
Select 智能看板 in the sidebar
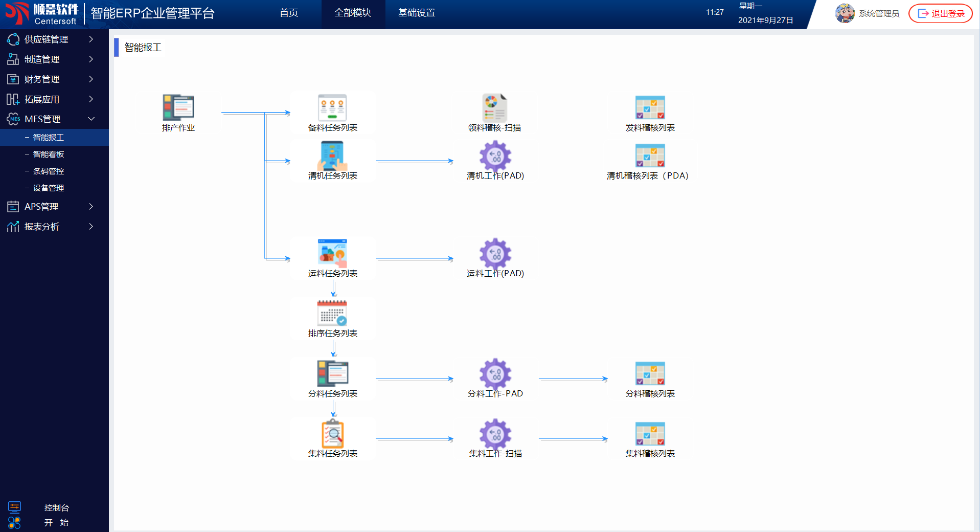tap(49, 154)
